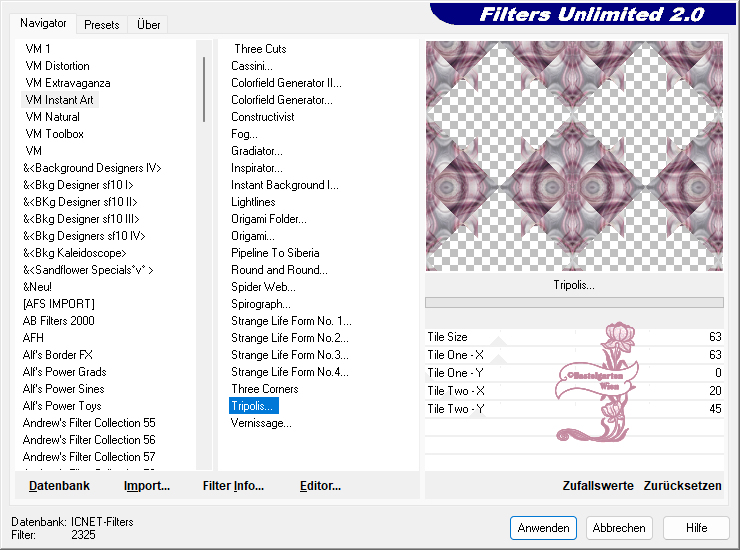Select &<Bkg Designer sf10 III> category

(x=81, y=219)
